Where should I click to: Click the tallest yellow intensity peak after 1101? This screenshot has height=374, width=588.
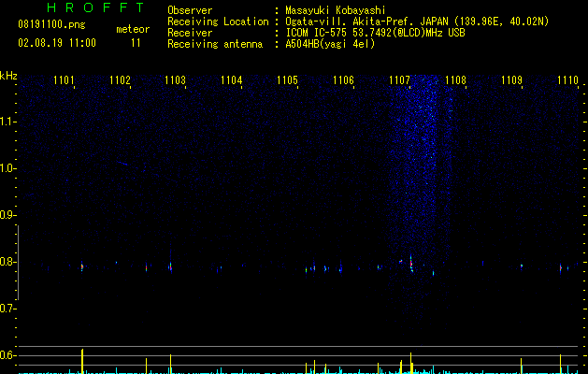pos(82,361)
